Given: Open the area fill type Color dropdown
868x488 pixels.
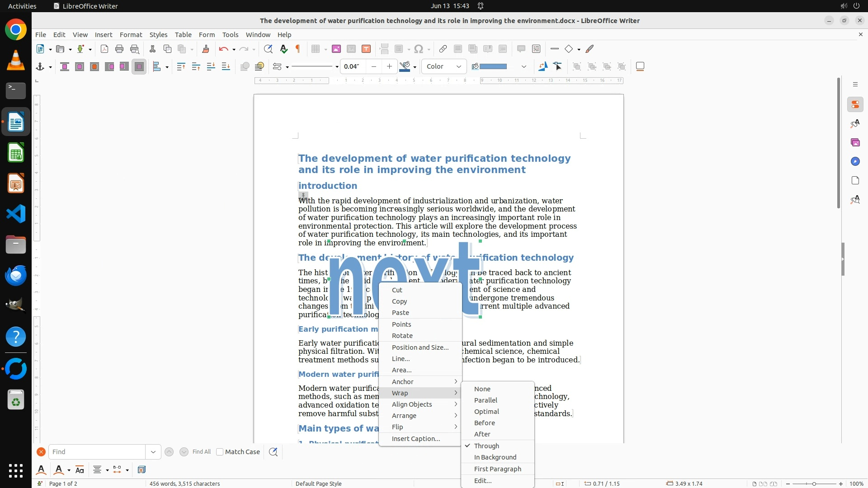Looking at the screenshot, I should (443, 66).
